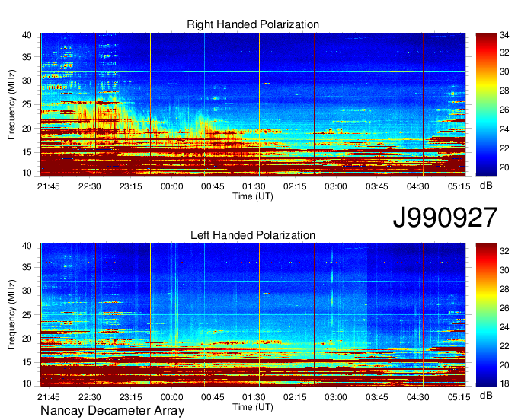
Task: Click Time (UT) label under left-handed plot
Action: pyautogui.click(x=253, y=407)
